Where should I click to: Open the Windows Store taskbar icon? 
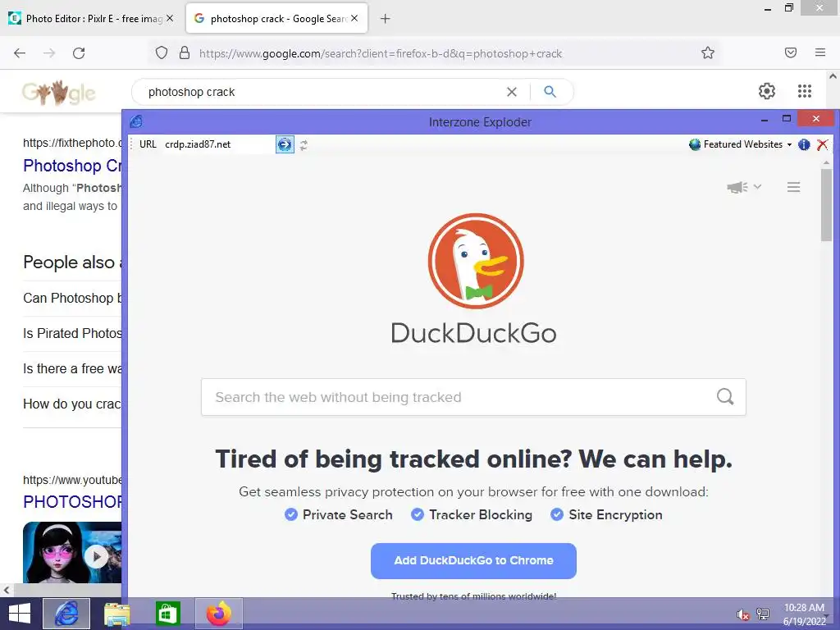[x=167, y=614]
